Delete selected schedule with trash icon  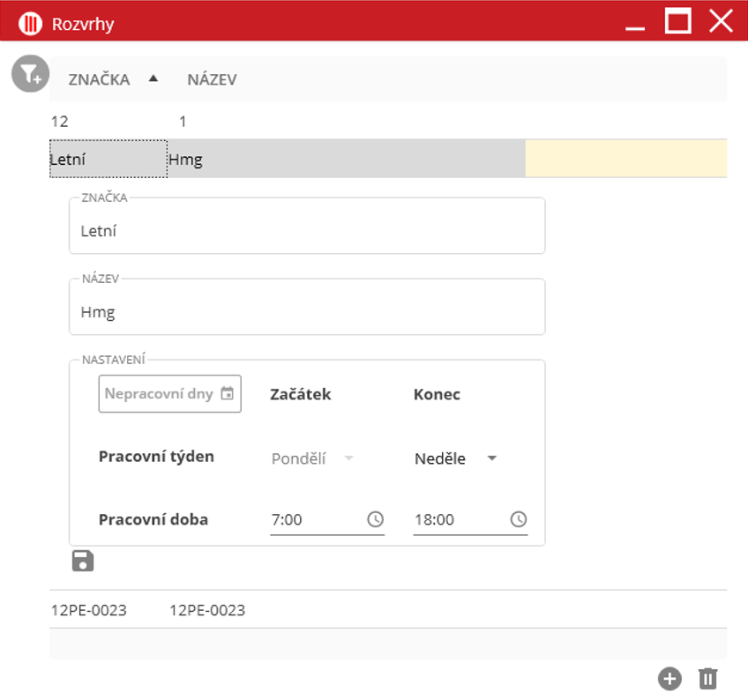pyautogui.click(x=707, y=678)
